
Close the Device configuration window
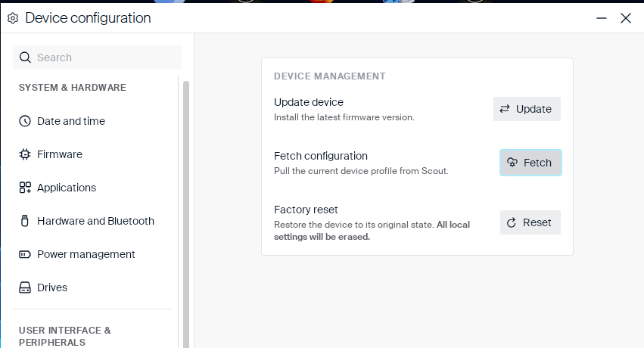tap(626, 18)
